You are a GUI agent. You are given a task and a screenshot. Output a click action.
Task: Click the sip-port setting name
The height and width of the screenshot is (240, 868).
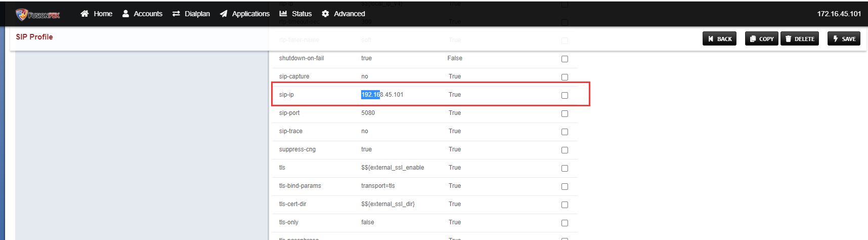point(289,113)
